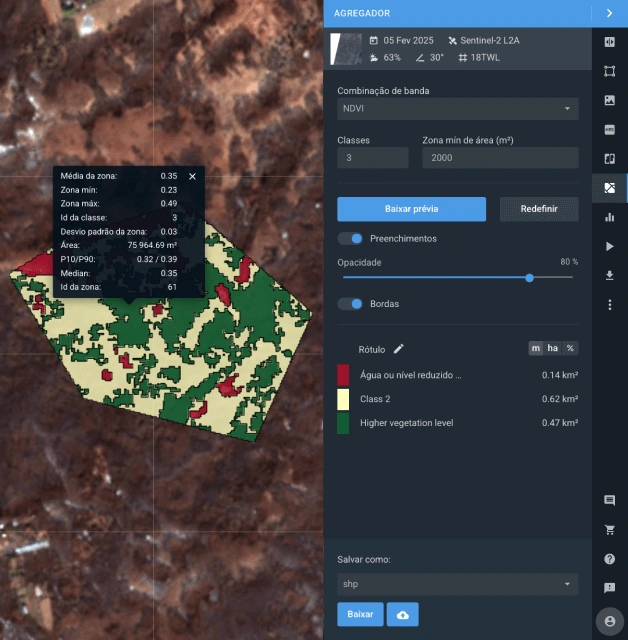The image size is (628, 640).
Task: Close the zone statistics popup
Action: click(x=192, y=176)
